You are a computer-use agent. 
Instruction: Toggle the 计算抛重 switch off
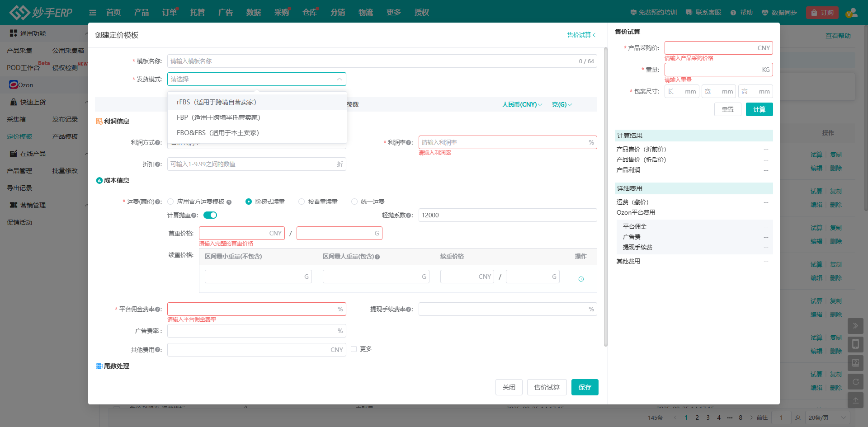click(x=210, y=215)
